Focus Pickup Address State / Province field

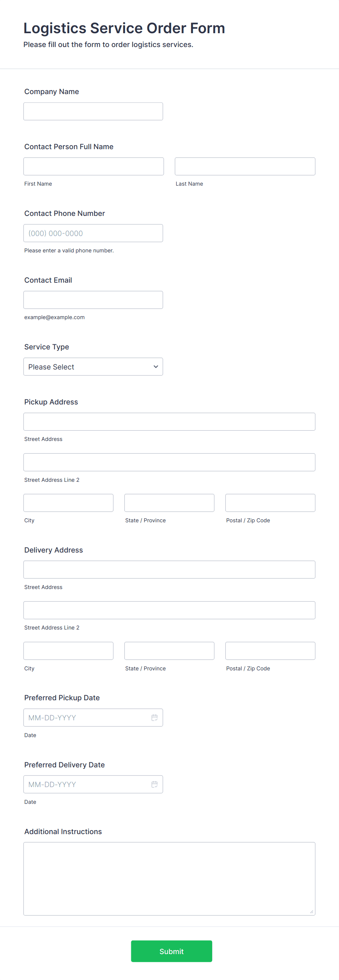click(x=169, y=503)
